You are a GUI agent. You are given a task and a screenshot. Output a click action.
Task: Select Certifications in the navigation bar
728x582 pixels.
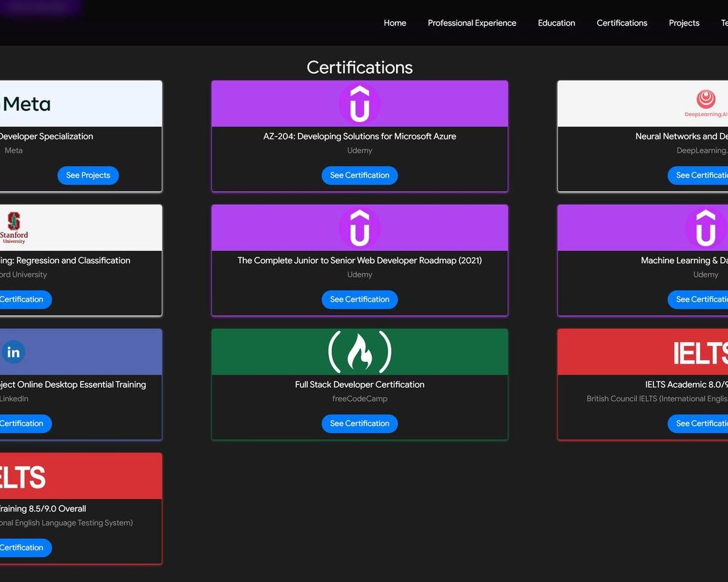click(622, 23)
